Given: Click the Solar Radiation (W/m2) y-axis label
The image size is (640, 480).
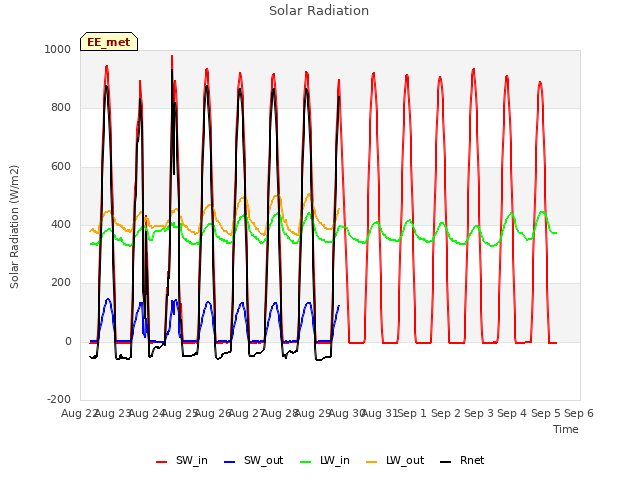Looking at the screenshot, I should pos(14,227).
